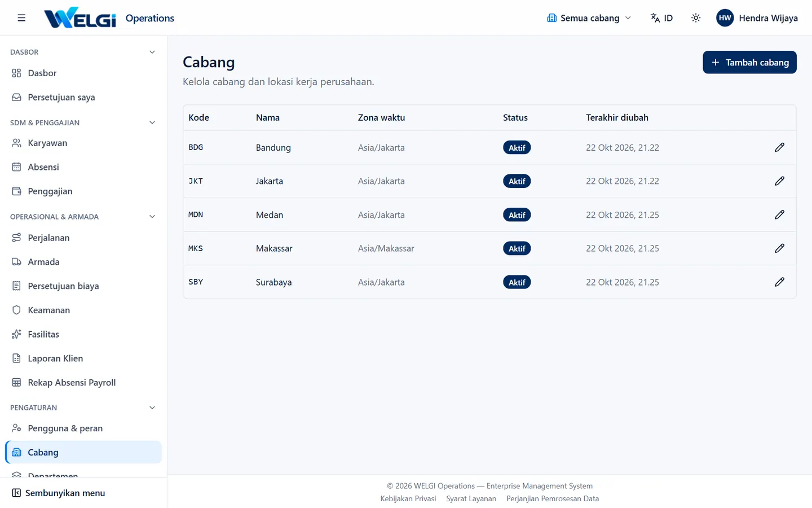
Task: Open the Kebijakan Privasi link
Action: tap(408, 498)
